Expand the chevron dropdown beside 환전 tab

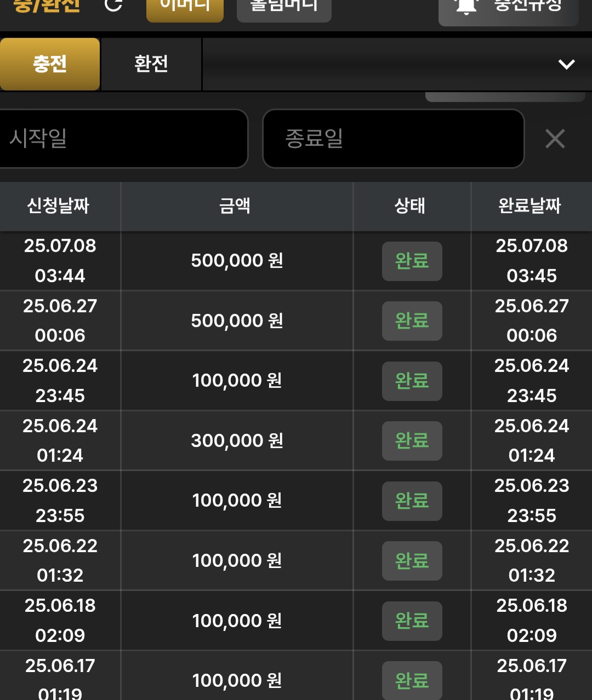tap(566, 64)
